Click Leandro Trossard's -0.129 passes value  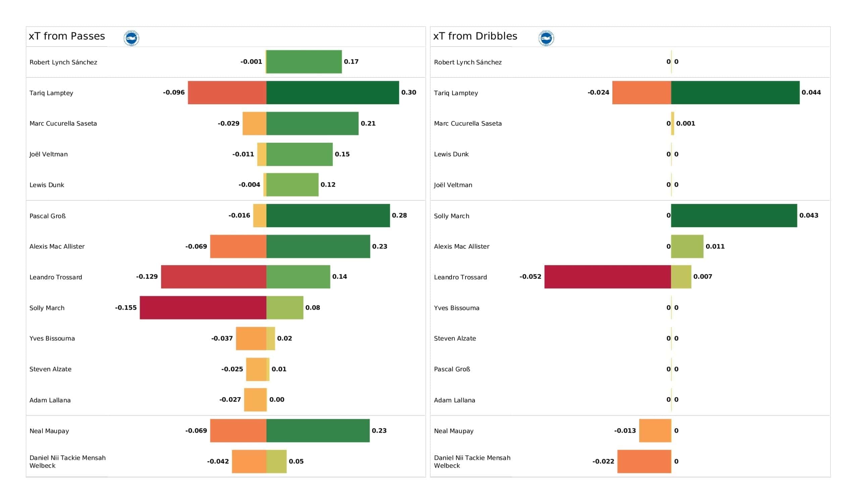[147, 276]
